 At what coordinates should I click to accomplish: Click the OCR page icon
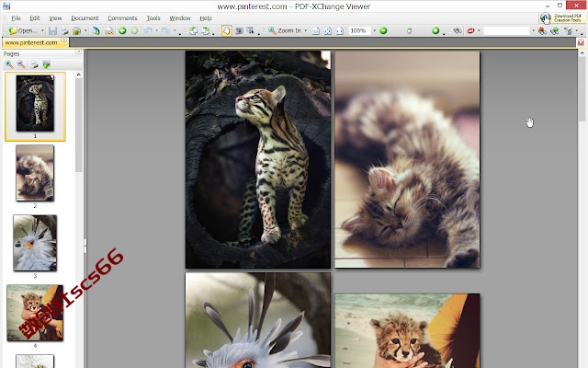point(108,30)
